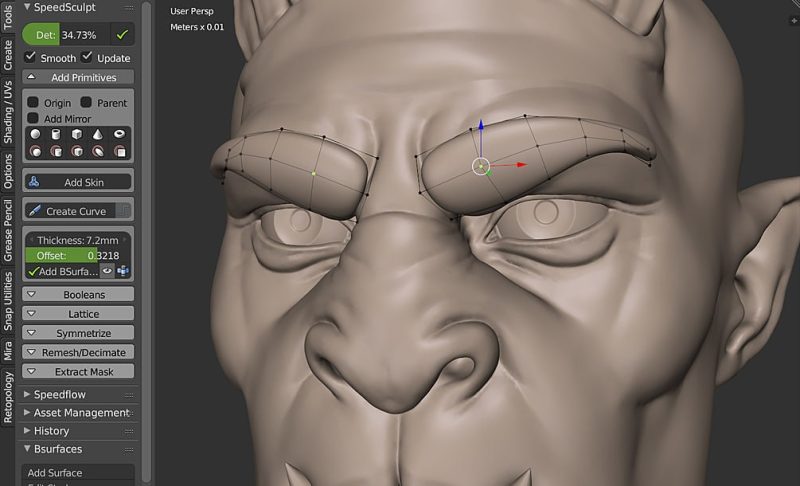
Task: Click the Create Curve button
Action: 70,211
